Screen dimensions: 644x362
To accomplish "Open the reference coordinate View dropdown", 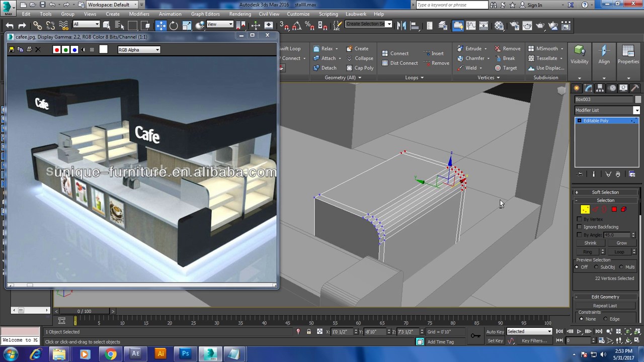I will point(220,25).
